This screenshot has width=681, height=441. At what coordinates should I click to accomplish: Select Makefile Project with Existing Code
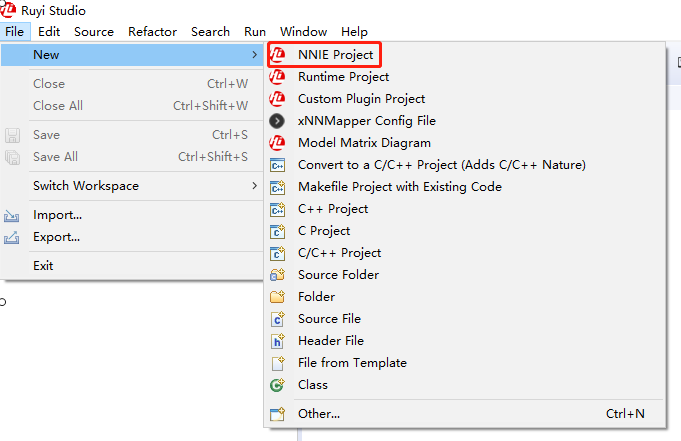coord(399,187)
